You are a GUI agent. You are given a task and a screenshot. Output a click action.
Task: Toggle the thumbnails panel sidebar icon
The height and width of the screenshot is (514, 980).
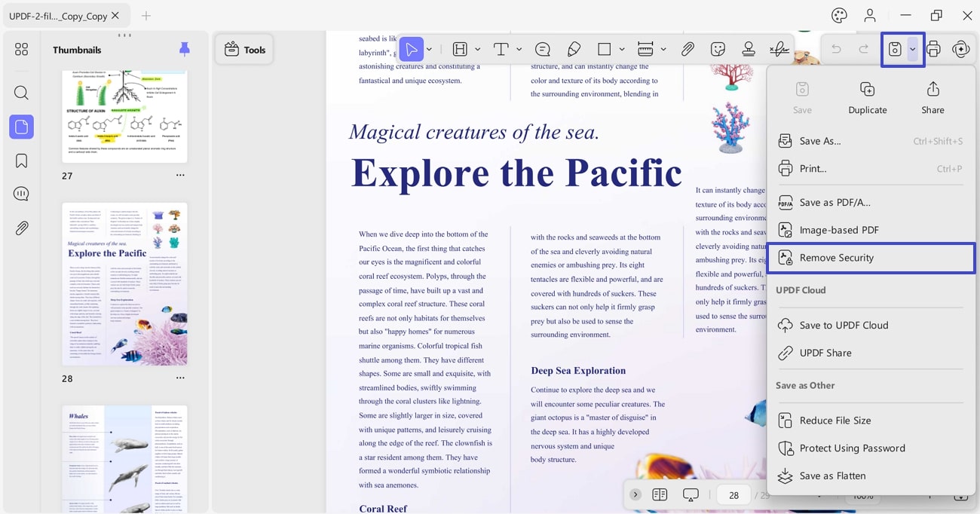21,127
